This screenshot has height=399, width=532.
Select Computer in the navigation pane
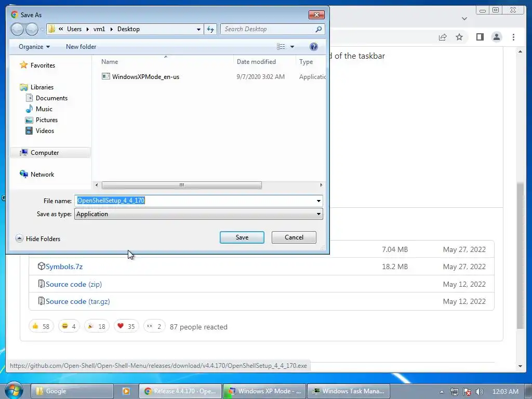tap(50, 153)
